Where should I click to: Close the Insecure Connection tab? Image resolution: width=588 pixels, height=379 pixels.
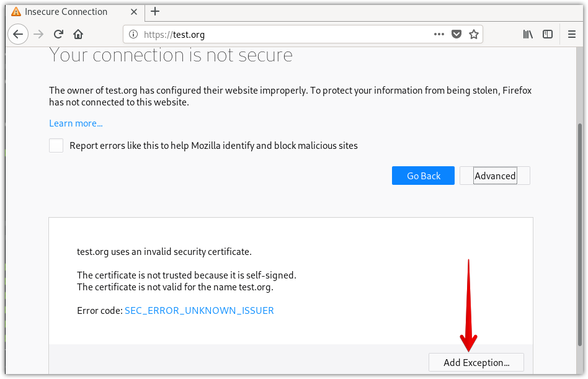(x=134, y=12)
